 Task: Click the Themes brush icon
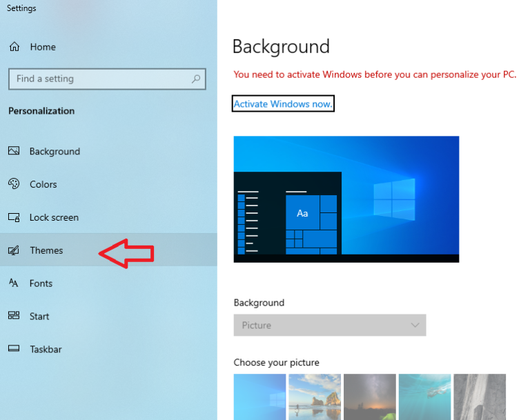tap(14, 250)
